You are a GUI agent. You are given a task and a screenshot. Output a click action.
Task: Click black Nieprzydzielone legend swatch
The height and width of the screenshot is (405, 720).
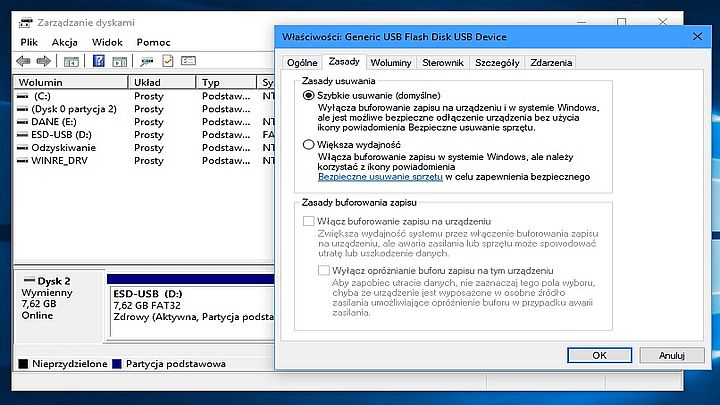[23, 364]
